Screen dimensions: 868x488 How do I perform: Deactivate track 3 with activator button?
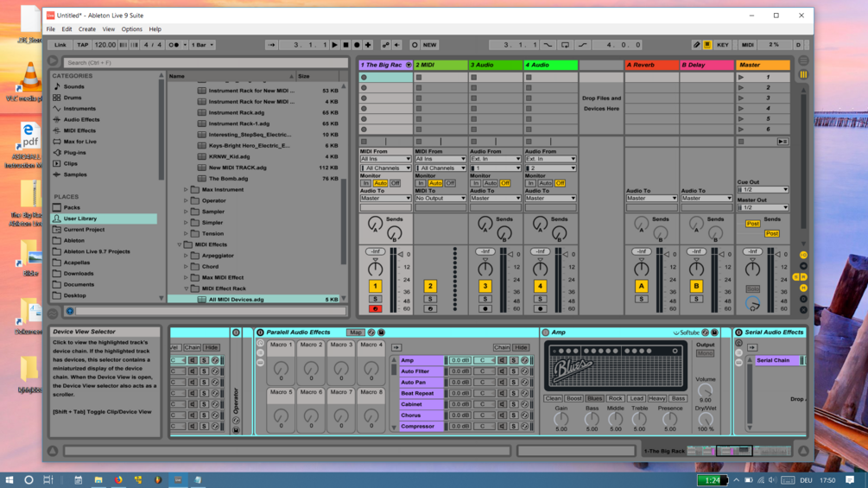[485, 286]
